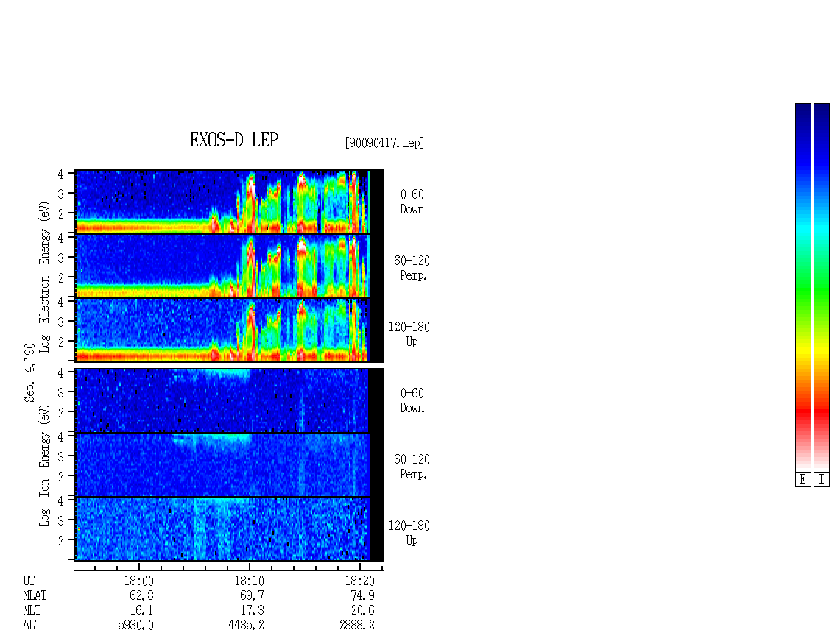The width and height of the screenshot is (832, 644).
Task: Select the MLAT row heading
Action: [x=35, y=595]
